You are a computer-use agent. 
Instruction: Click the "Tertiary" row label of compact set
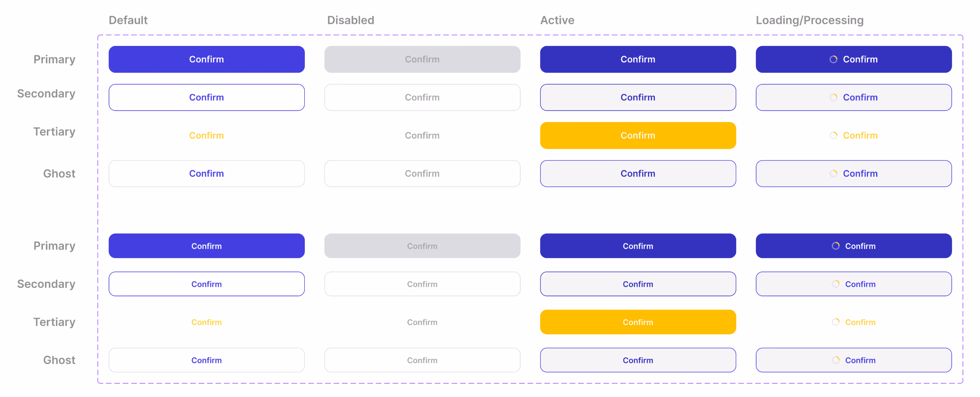point(54,322)
